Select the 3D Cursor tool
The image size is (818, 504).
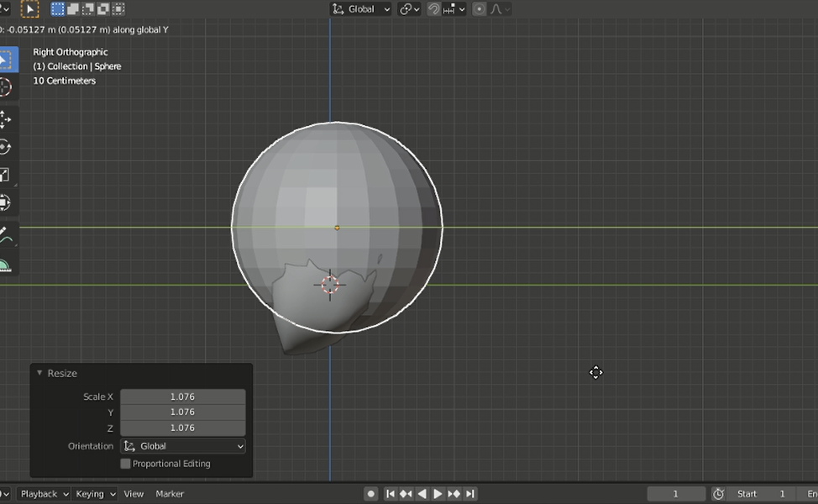6,87
